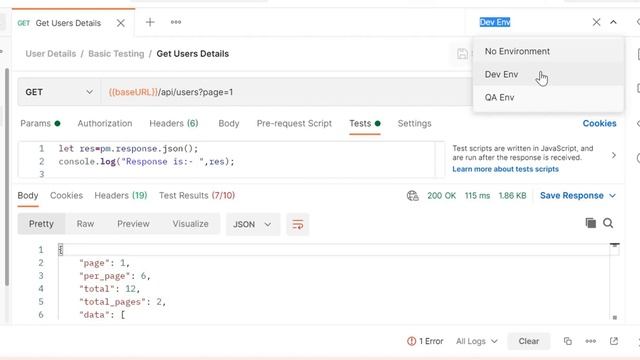Toggle line wrap icon in response
This screenshot has width=640, height=360.
click(298, 224)
